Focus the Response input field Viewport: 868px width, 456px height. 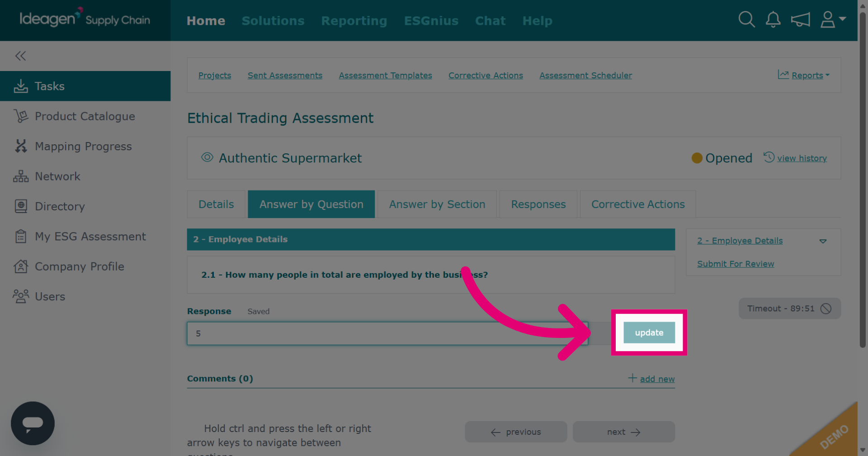coord(387,333)
